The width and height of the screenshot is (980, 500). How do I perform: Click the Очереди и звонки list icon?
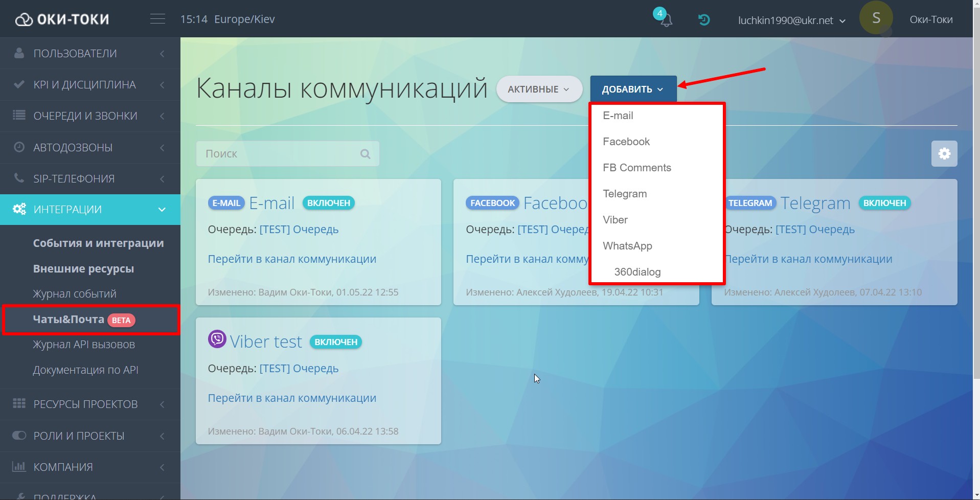[x=19, y=115]
